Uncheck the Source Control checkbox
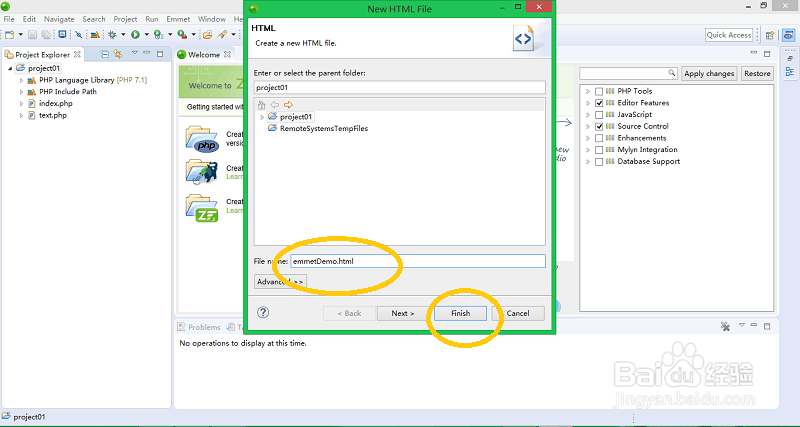Screen dimensions: 800x427 [x=599, y=127]
